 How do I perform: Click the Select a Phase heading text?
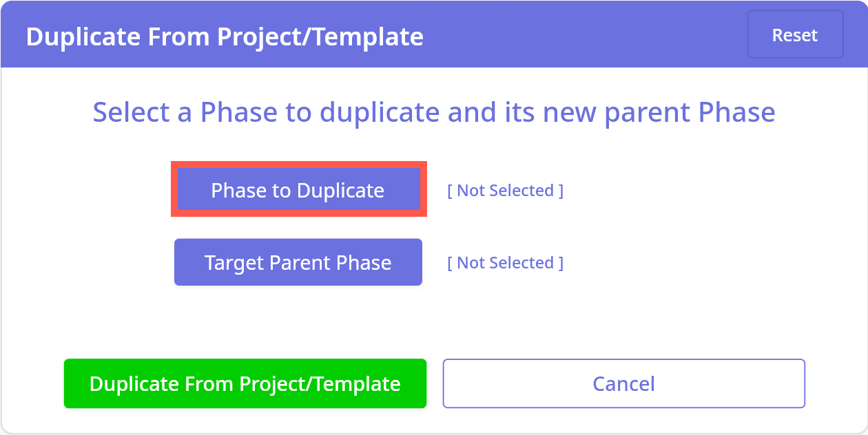point(434,112)
